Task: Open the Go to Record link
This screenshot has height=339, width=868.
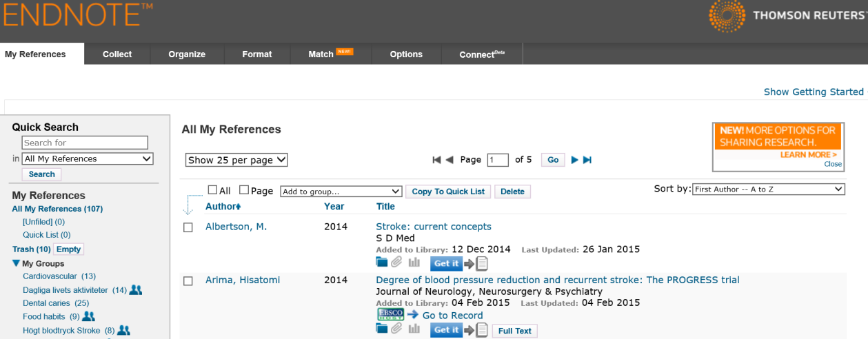Action: pos(452,316)
